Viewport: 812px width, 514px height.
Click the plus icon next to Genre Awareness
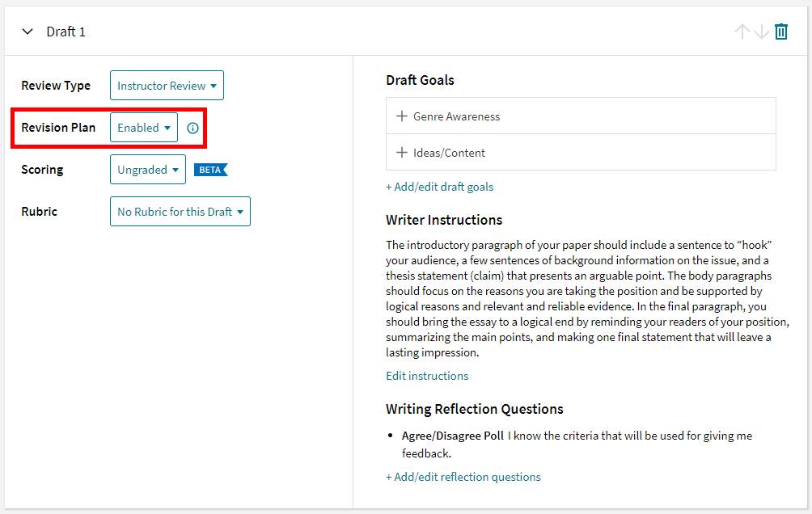click(x=402, y=116)
